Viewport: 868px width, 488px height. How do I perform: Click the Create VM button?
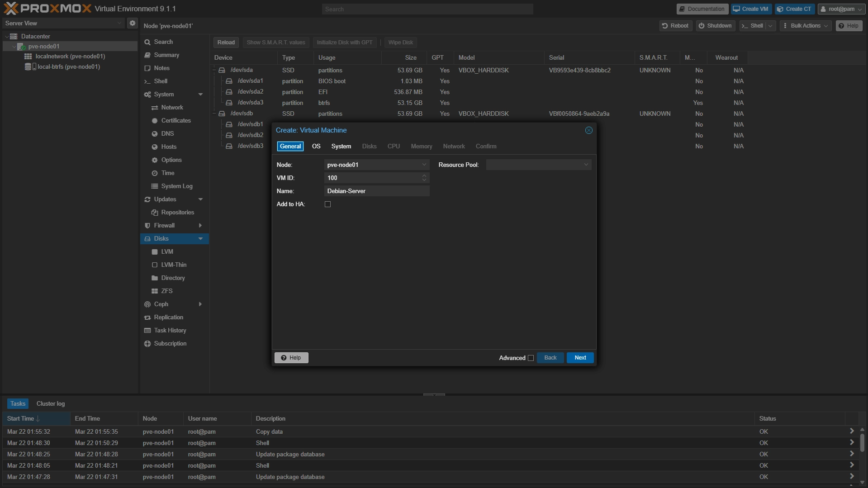point(751,9)
